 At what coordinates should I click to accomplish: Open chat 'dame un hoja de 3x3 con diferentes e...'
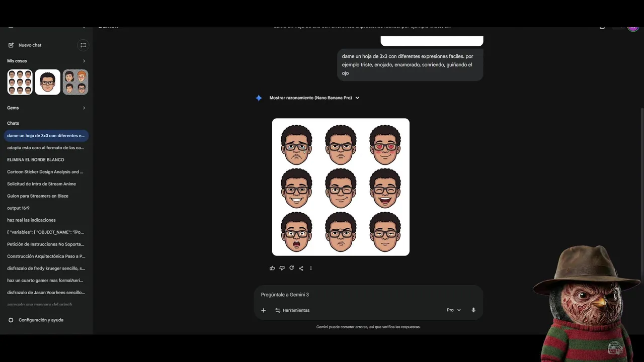pyautogui.click(x=46, y=136)
